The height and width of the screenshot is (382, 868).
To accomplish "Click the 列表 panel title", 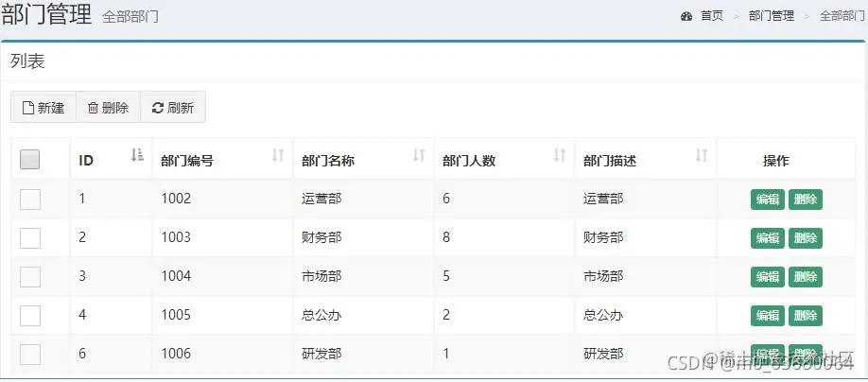I will pyautogui.click(x=27, y=61).
